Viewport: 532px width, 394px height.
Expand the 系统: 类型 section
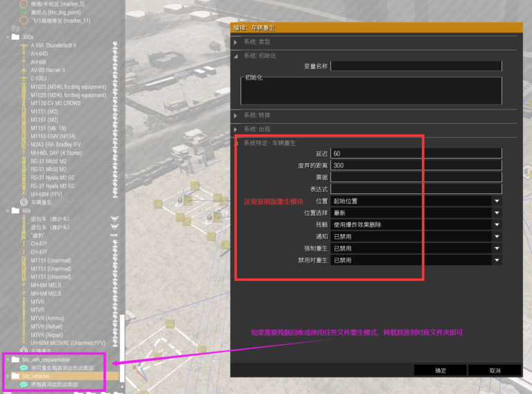coord(236,42)
